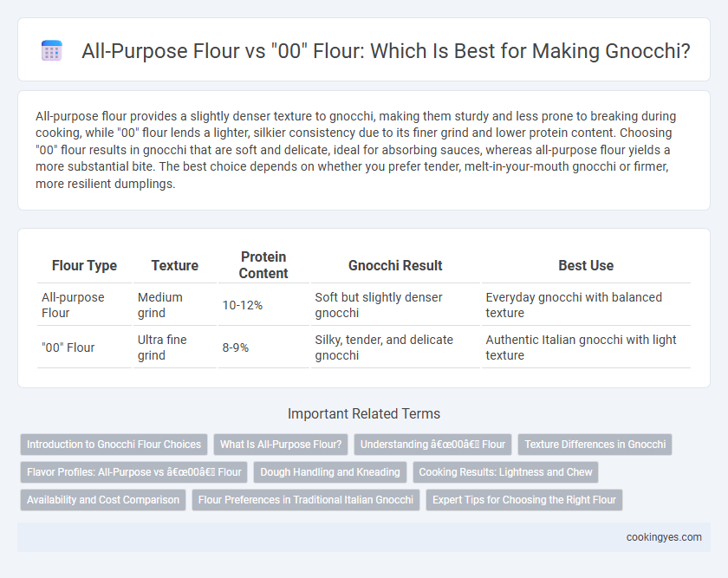
Task: Click 'Texture Differences in Gnocchi' tag
Action: [595, 445]
